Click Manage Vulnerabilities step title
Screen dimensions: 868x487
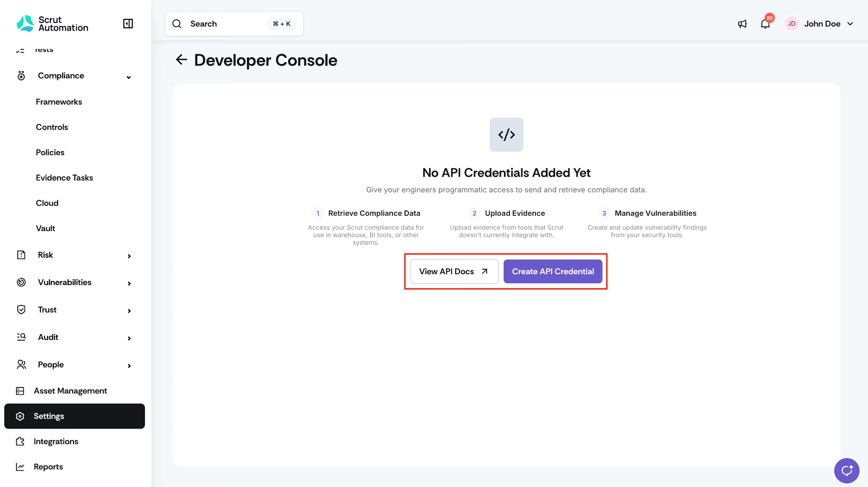pyautogui.click(x=655, y=213)
